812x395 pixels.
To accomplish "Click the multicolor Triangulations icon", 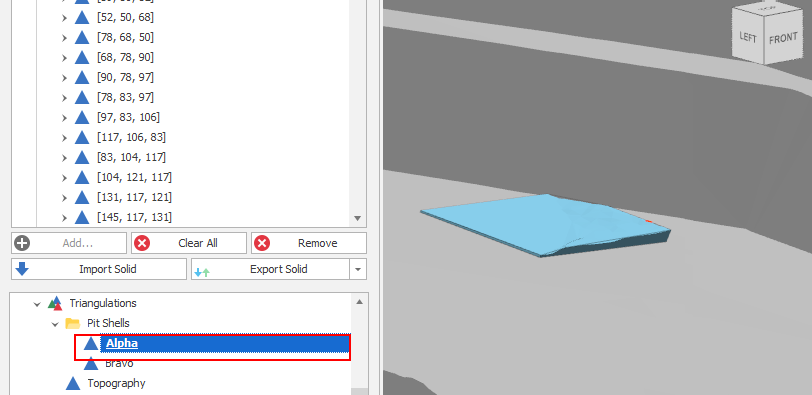I will coord(55,303).
